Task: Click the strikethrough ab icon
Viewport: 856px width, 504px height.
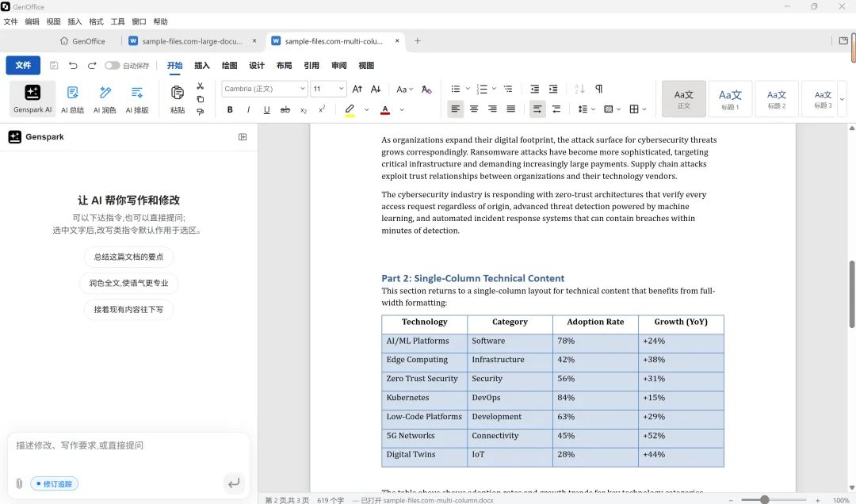Action: pos(285,110)
